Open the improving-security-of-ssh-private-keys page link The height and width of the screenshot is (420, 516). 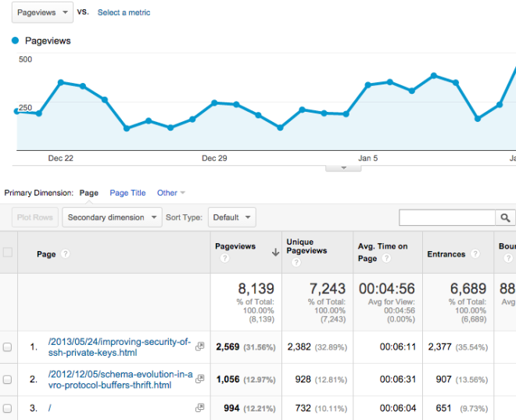point(120,347)
